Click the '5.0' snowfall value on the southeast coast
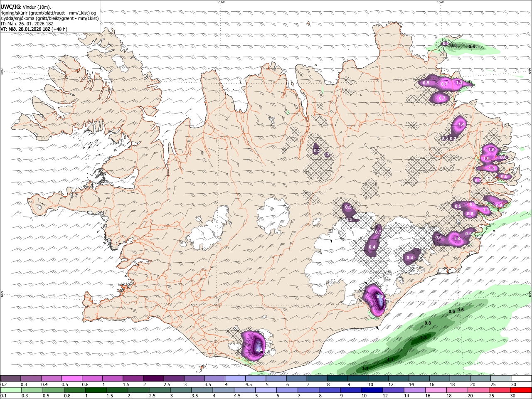The image size is (532, 399). [x=379, y=297]
